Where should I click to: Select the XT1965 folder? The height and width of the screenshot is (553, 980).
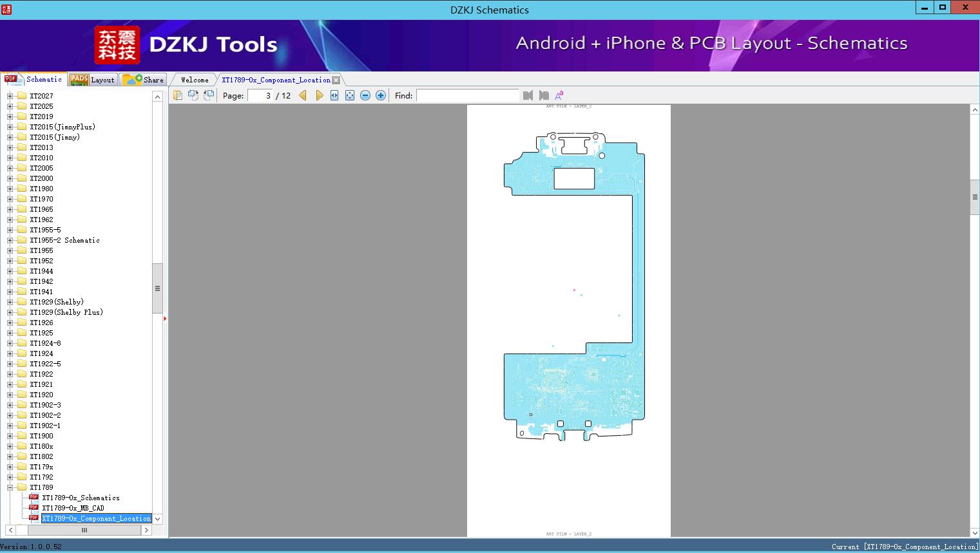pos(41,209)
